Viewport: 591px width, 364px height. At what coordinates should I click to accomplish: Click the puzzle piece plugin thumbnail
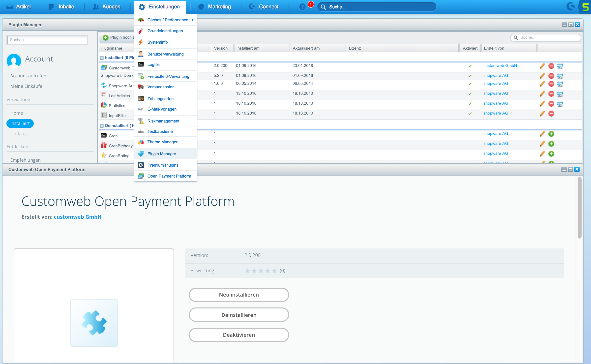pos(94,323)
